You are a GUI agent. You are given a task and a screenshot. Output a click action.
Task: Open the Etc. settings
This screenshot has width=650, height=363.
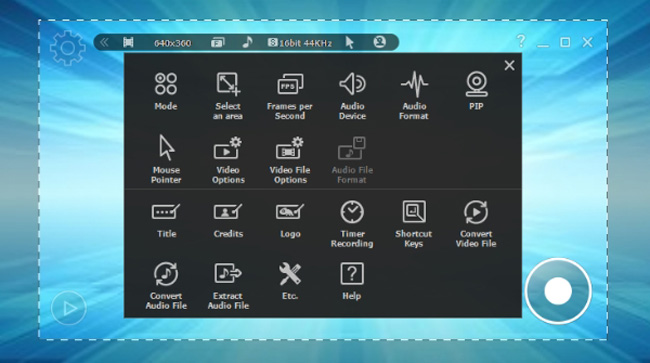point(290,281)
